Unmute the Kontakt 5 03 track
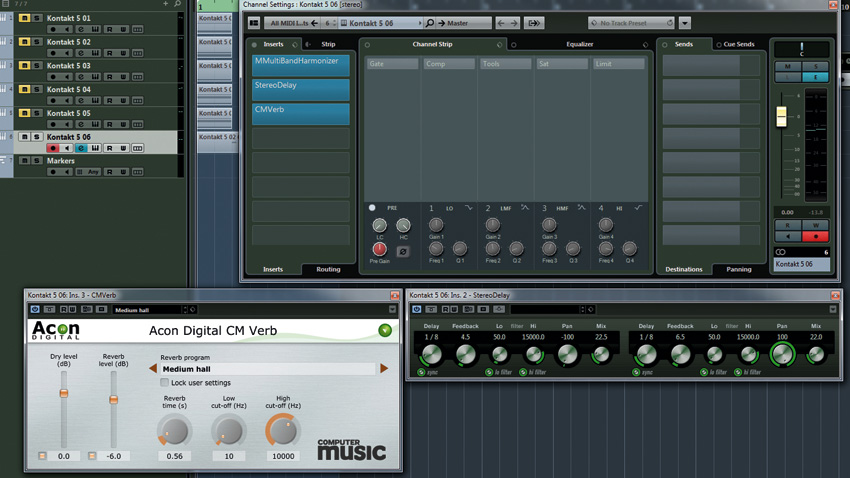850x478 pixels. click(24, 66)
